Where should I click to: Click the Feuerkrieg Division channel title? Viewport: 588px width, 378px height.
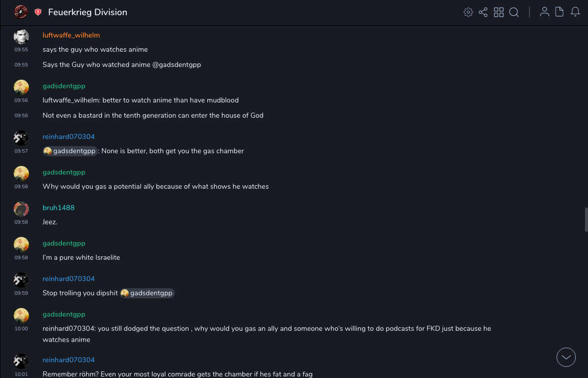88,12
